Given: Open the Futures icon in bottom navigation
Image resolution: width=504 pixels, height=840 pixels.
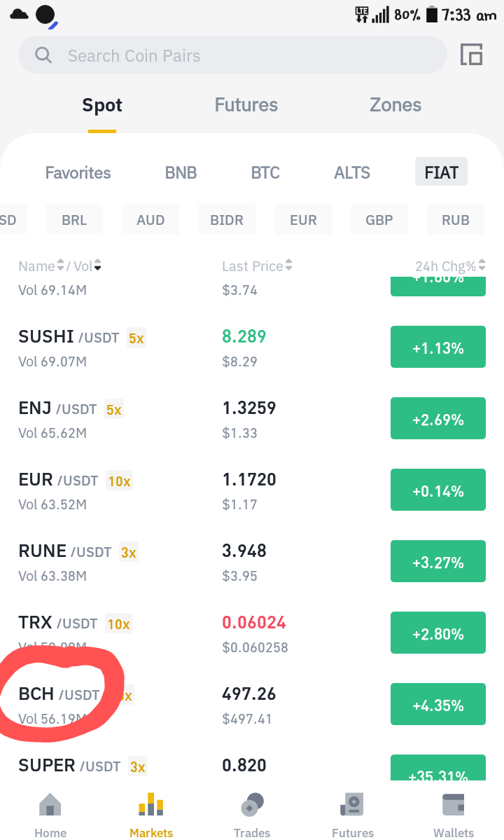Looking at the screenshot, I should point(352,804).
